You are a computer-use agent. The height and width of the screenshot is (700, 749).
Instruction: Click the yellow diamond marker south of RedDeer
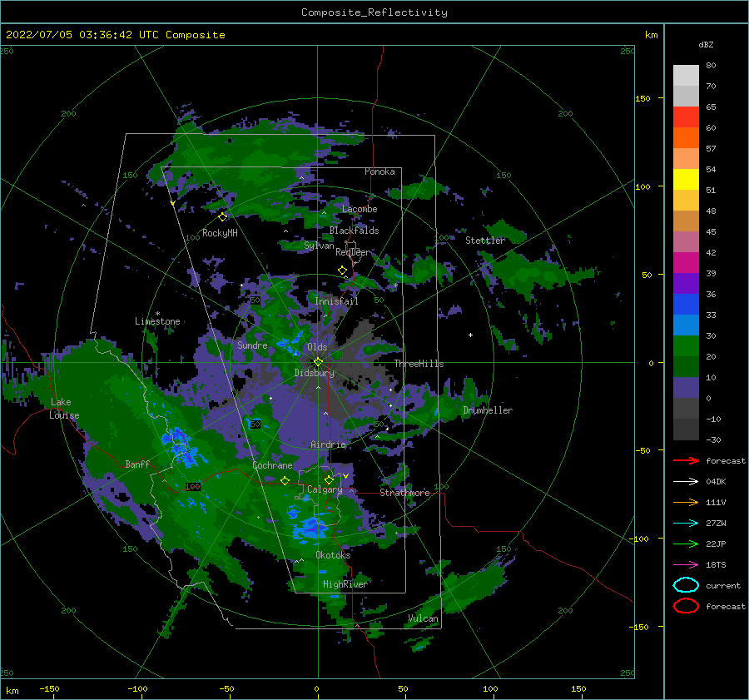point(342,271)
